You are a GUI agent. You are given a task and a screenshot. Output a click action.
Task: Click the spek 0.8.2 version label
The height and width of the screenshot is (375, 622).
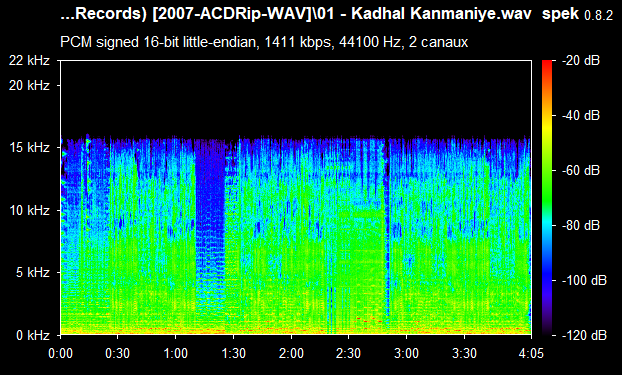[577, 15]
